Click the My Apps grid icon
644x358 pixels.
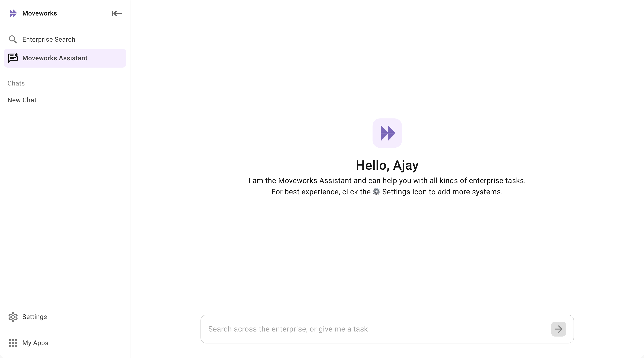click(13, 343)
